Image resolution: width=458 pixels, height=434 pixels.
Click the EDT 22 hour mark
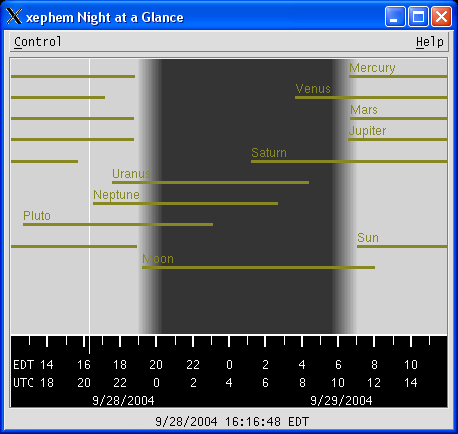tap(193, 365)
